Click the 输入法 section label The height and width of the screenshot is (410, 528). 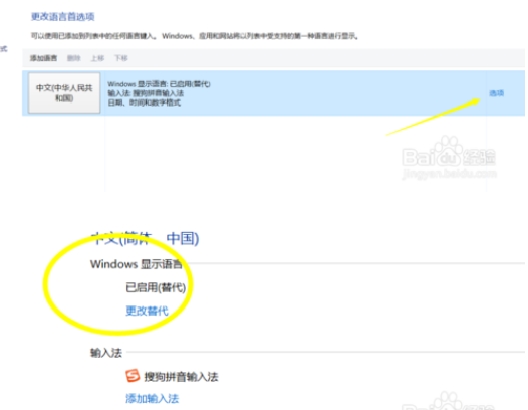[x=106, y=353]
